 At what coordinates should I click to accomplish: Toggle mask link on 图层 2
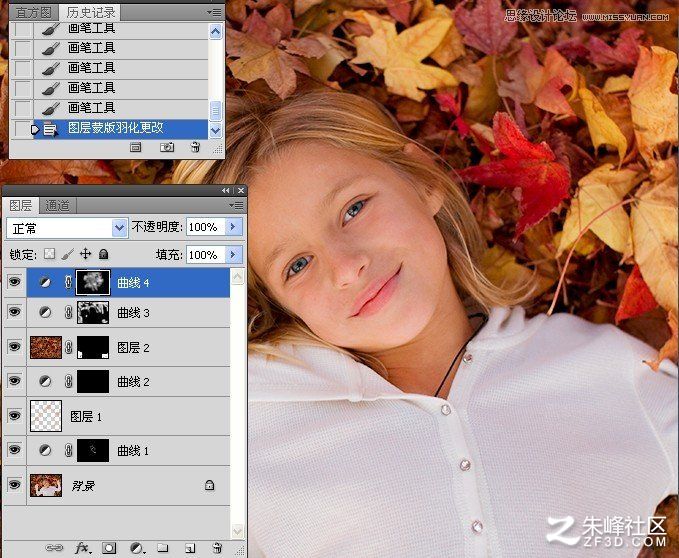[68, 347]
